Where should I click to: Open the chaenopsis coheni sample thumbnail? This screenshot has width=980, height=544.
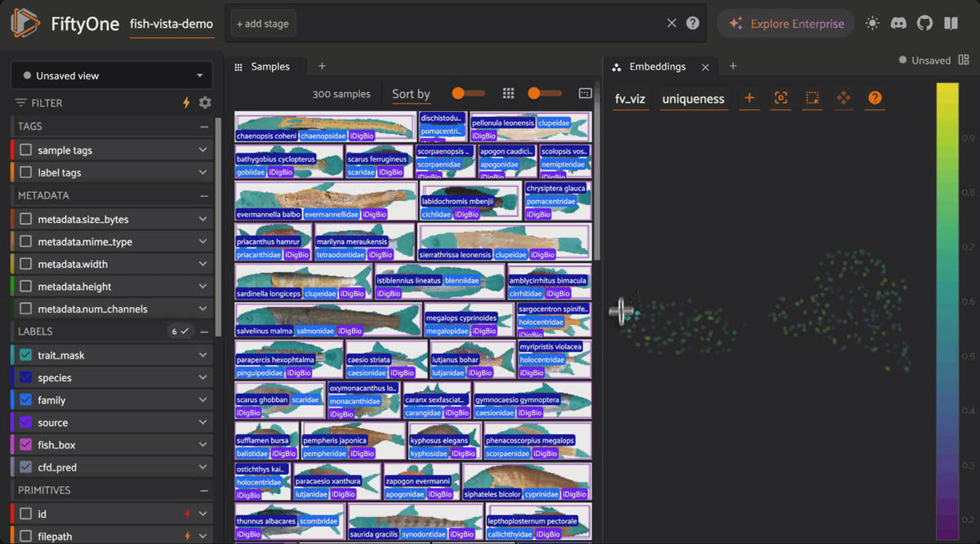tap(325, 127)
